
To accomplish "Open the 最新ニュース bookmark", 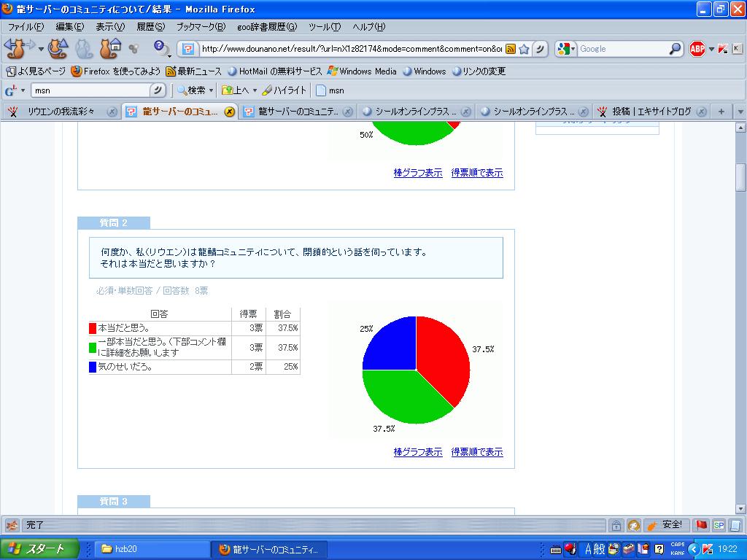I will pyautogui.click(x=193, y=71).
